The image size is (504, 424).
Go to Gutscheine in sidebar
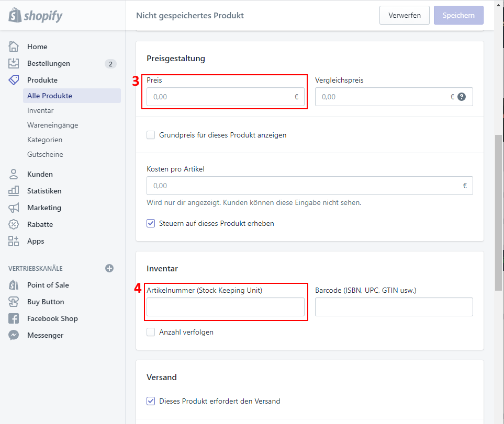pyautogui.click(x=45, y=154)
